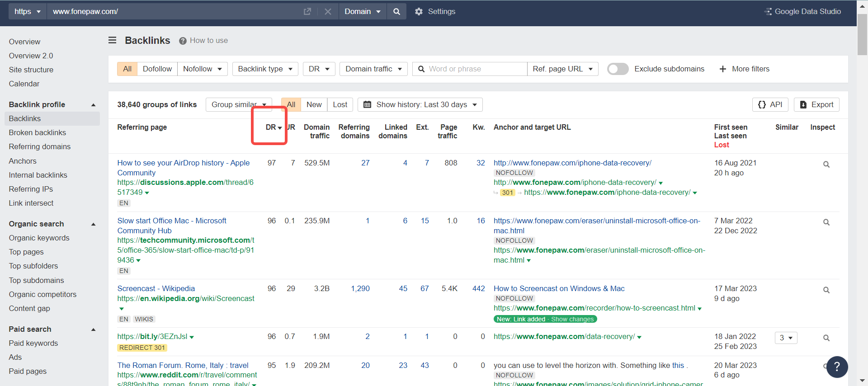
Task: Open How to Screencast on Windows & Mac anchor
Action: [x=559, y=288]
